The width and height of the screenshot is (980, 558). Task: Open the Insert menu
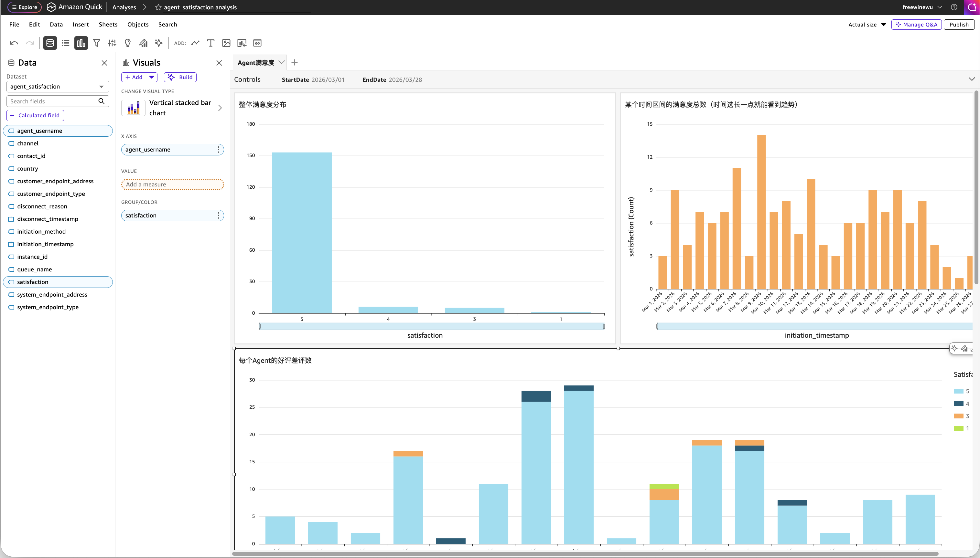click(81, 25)
